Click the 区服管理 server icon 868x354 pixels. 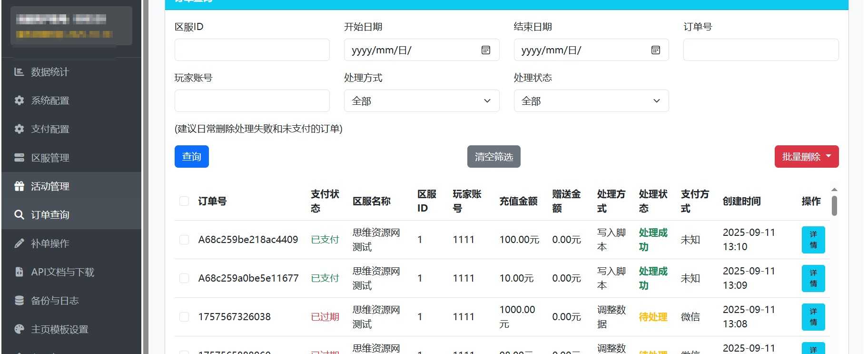click(x=19, y=158)
